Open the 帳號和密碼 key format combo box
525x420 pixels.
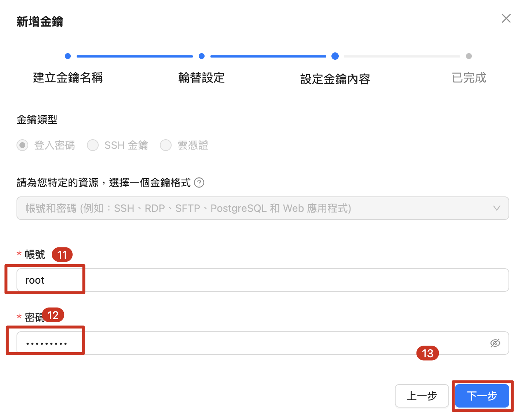click(x=257, y=208)
